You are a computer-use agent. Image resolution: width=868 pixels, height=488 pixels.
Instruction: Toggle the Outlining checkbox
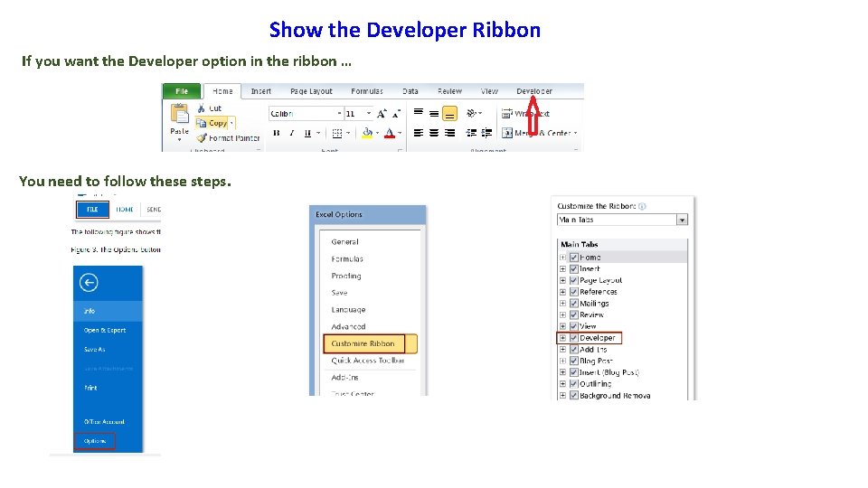point(574,383)
